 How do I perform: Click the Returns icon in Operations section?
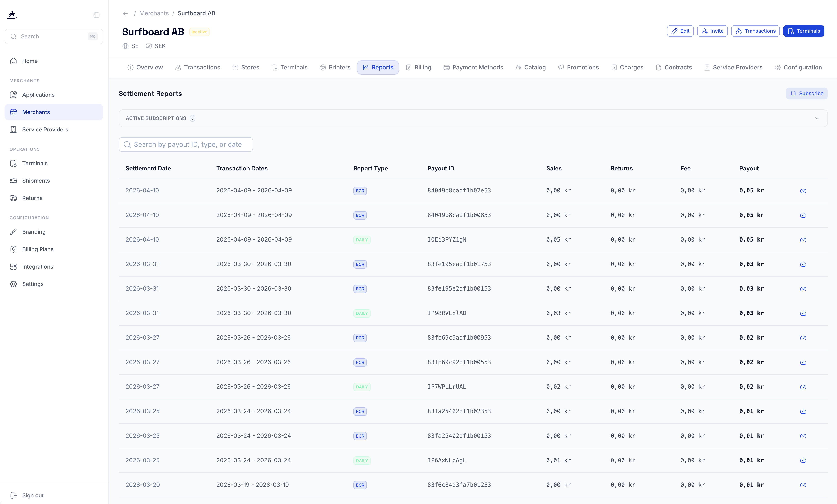click(13, 198)
